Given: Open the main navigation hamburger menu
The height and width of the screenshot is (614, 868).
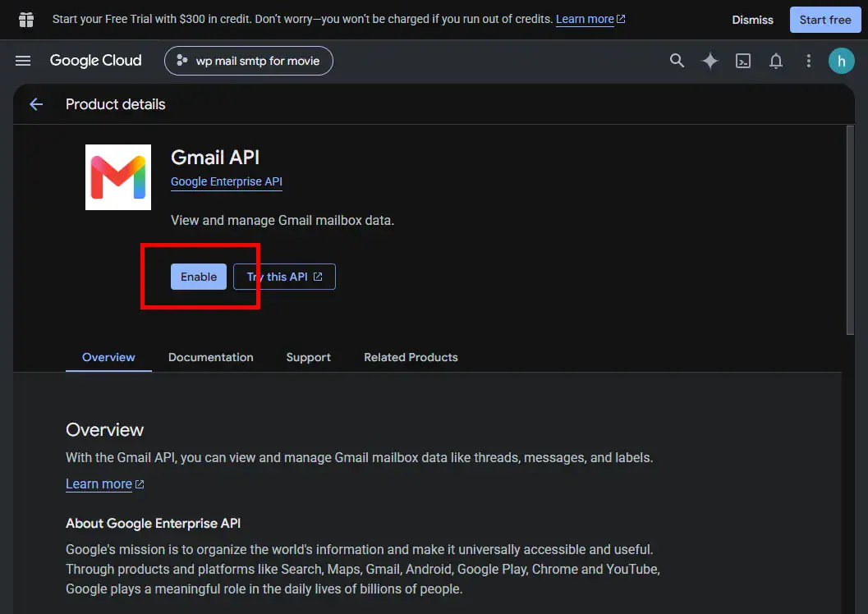Looking at the screenshot, I should tap(23, 61).
